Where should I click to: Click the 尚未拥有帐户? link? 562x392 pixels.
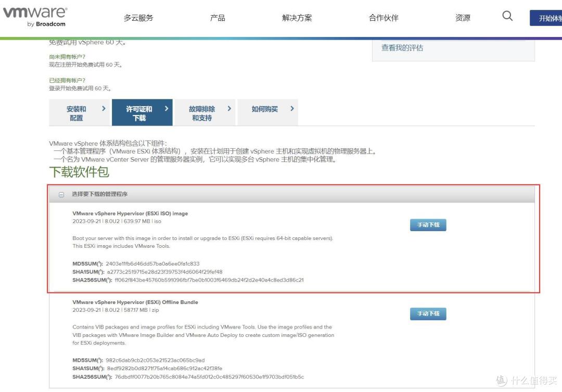(x=67, y=57)
